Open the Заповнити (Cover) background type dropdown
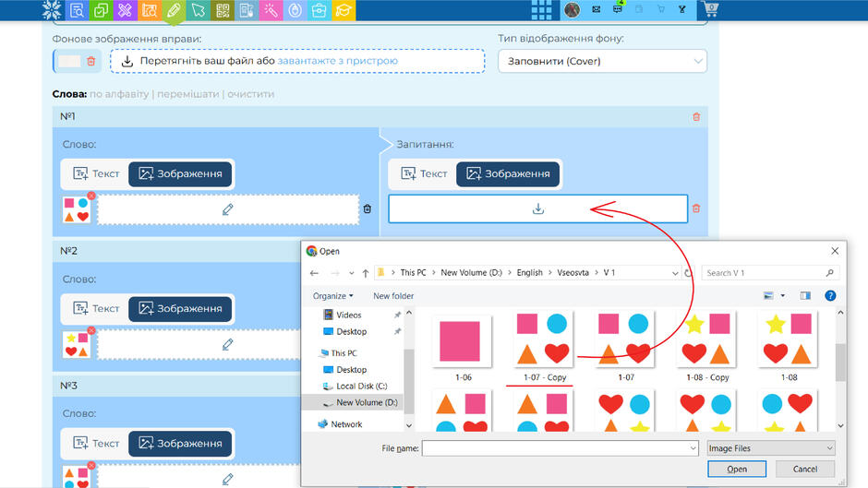868x488 pixels. (x=602, y=62)
